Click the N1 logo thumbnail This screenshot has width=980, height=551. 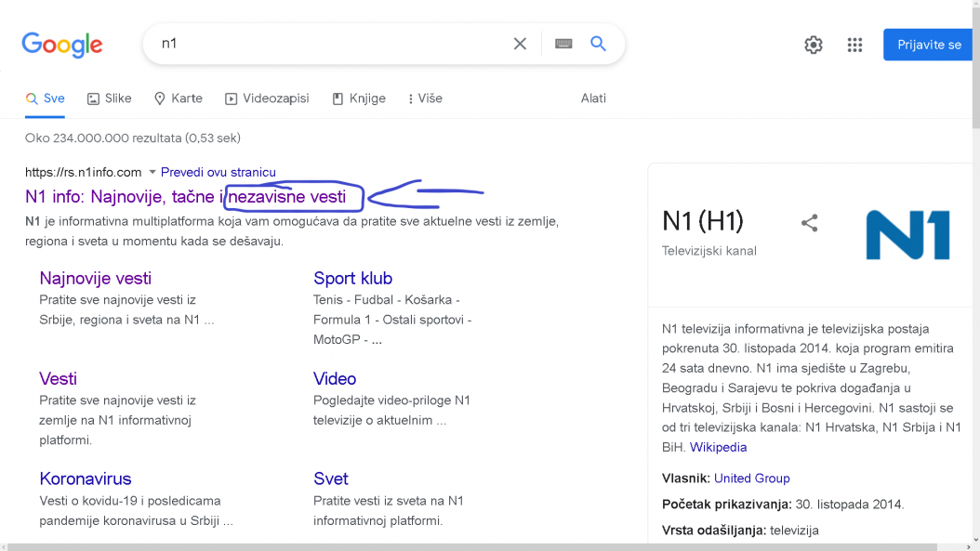coord(908,235)
